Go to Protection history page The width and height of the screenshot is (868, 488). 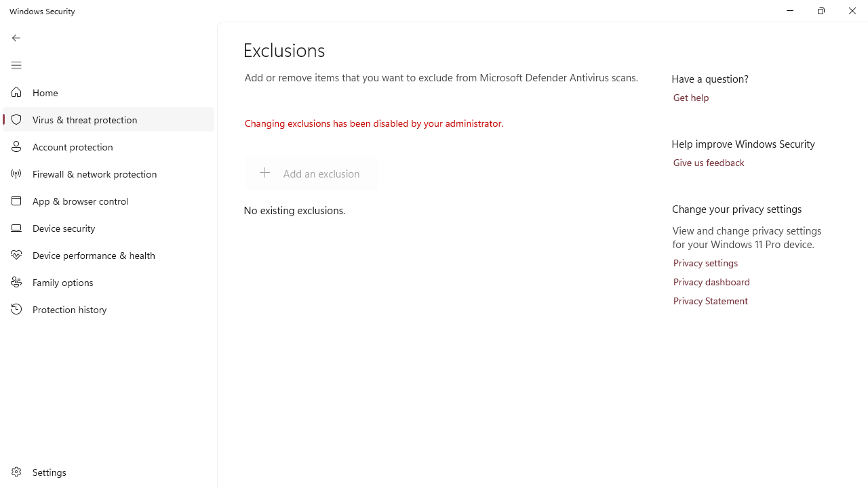pos(108,309)
